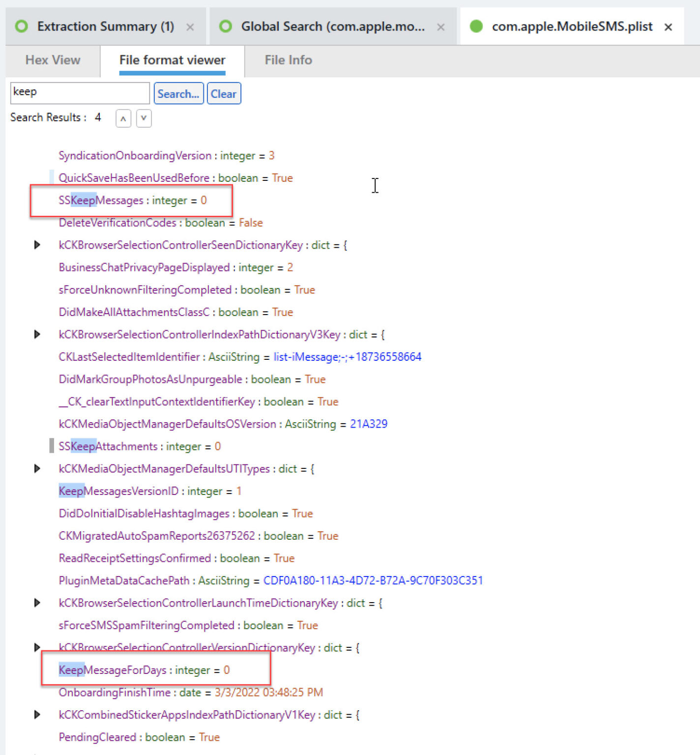Select the kCKMediaObjectManagerDefaultsOSVersion row
Image resolution: width=700 pixels, height=755 pixels.
[x=223, y=424]
